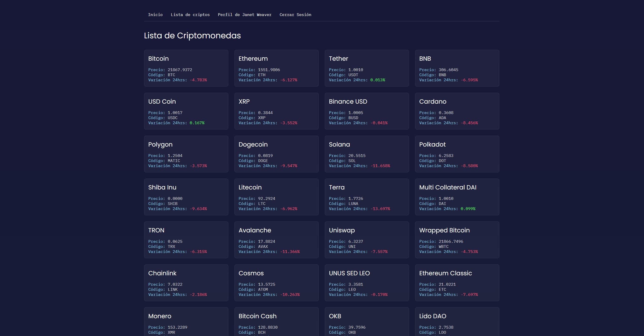The height and width of the screenshot is (336, 644).
Task: Open the OKB card
Action: (x=367, y=322)
